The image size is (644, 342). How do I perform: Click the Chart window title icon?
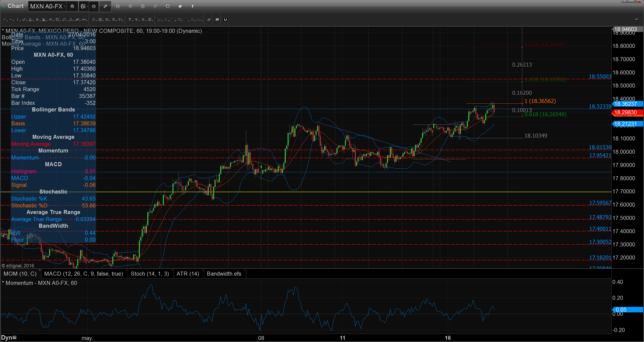[x=4, y=6]
